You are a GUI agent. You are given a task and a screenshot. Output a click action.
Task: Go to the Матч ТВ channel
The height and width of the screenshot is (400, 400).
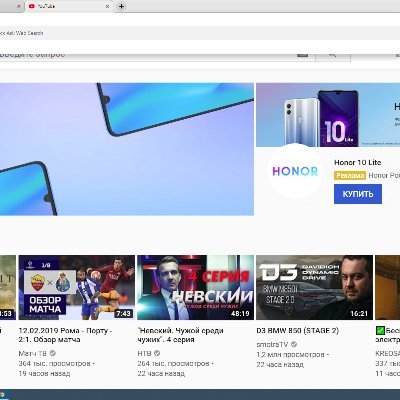(x=33, y=353)
